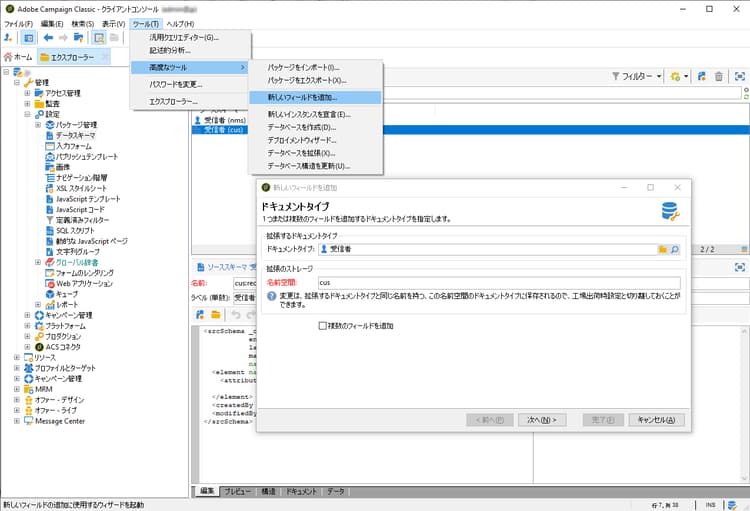
Task: Open the フィルター dropdown
Action: coord(637,76)
